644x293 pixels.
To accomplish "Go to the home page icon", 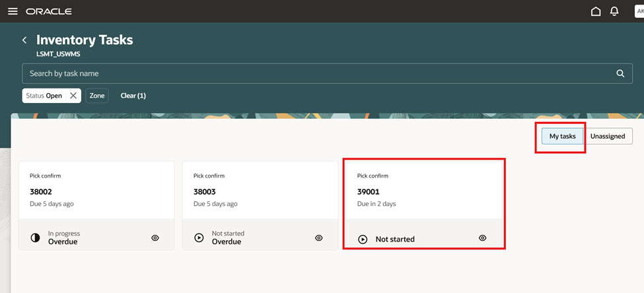I will 596,11.
